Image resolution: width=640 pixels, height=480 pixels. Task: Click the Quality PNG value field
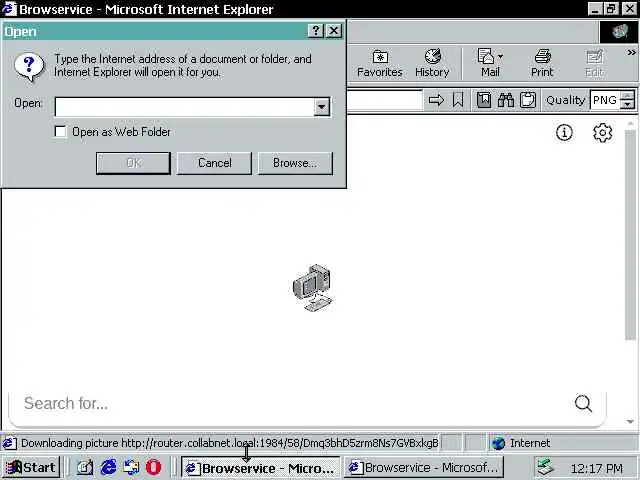[x=605, y=100]
